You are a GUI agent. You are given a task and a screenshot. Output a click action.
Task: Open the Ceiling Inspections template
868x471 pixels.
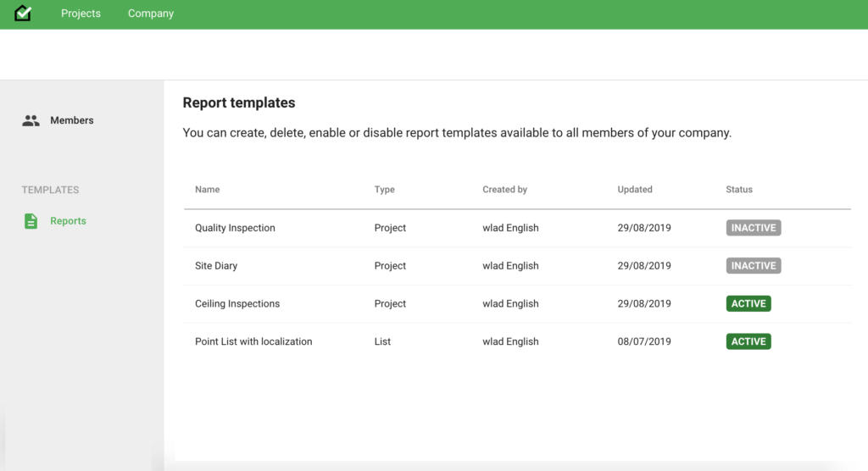[237, 304]
